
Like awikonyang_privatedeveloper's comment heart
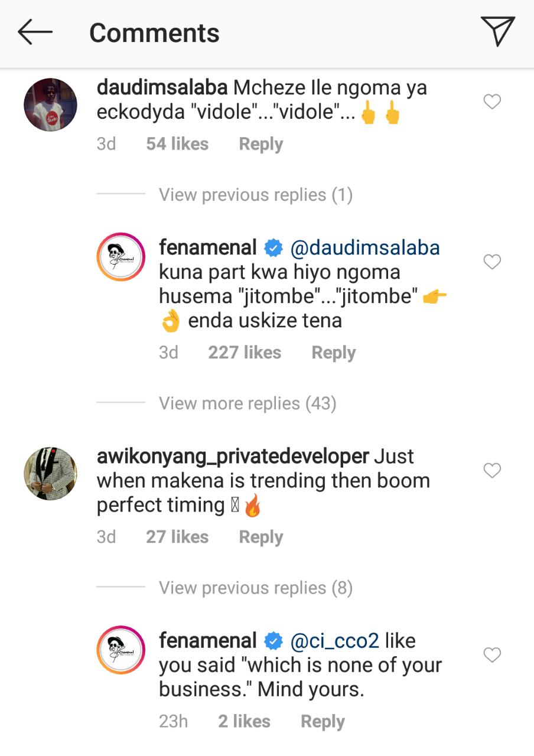pyautogui.click(x=492, y=471)
